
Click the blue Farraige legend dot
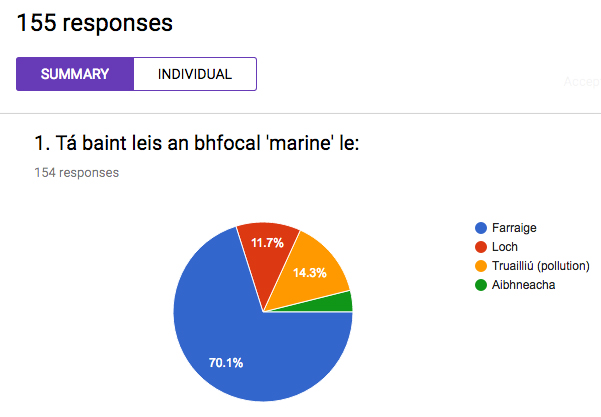pyautogui.click(x=481, y=228)
